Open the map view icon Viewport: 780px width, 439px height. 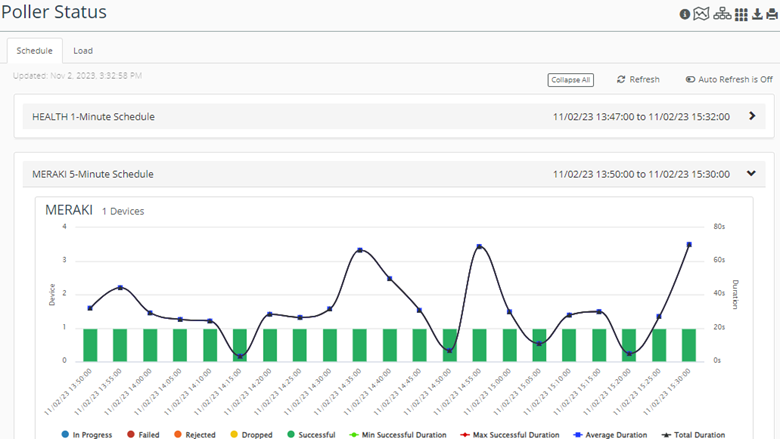tap(701, 14)
